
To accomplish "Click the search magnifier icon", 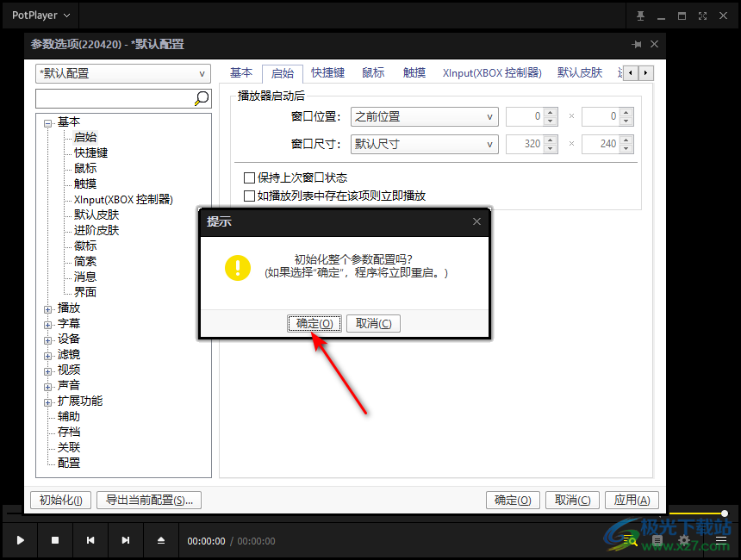I will click(202, 98).
